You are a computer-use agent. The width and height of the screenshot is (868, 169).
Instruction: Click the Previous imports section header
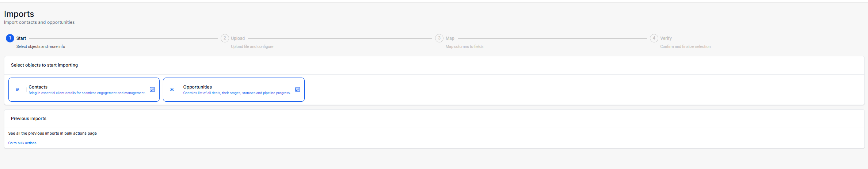point(28,119)
